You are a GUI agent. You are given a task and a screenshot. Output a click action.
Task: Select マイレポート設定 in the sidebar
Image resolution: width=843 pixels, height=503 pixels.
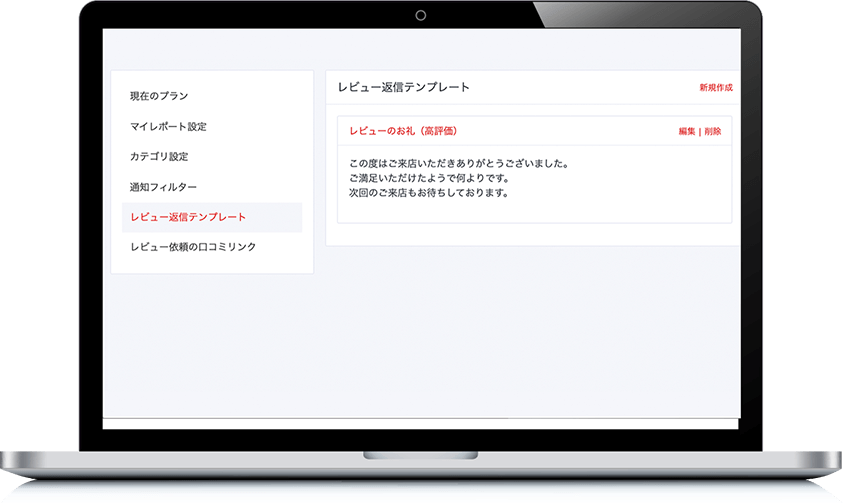pos(168,127)
